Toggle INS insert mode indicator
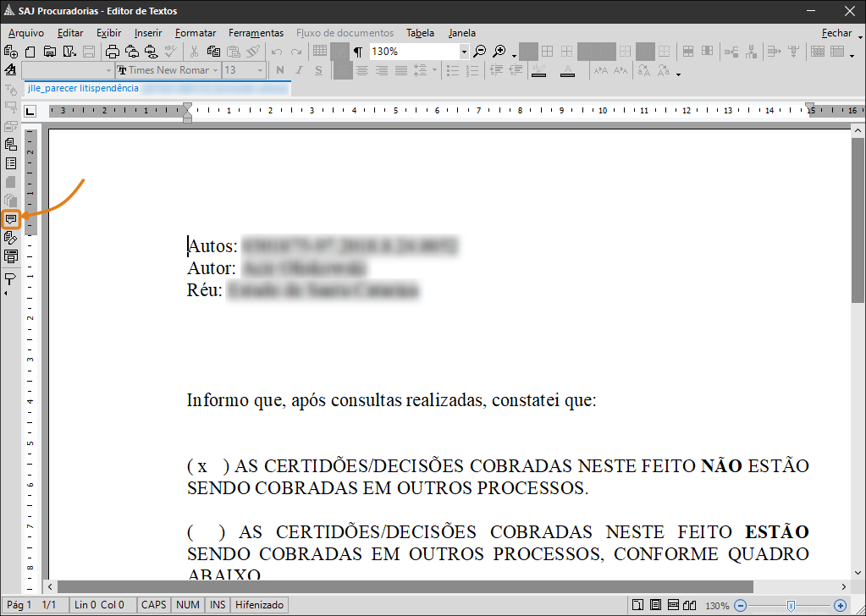 (x=218, y=605)
